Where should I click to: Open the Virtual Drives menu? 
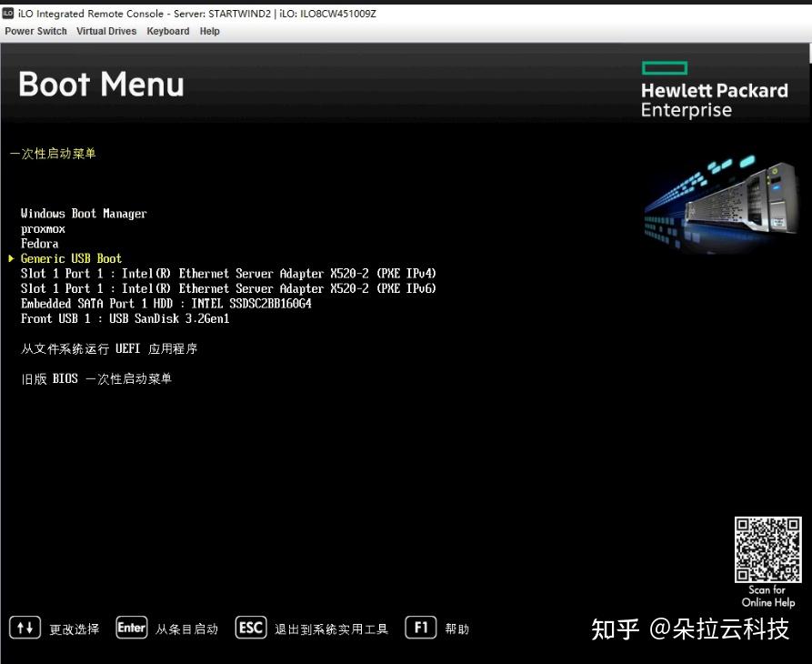tap(105, 31)
